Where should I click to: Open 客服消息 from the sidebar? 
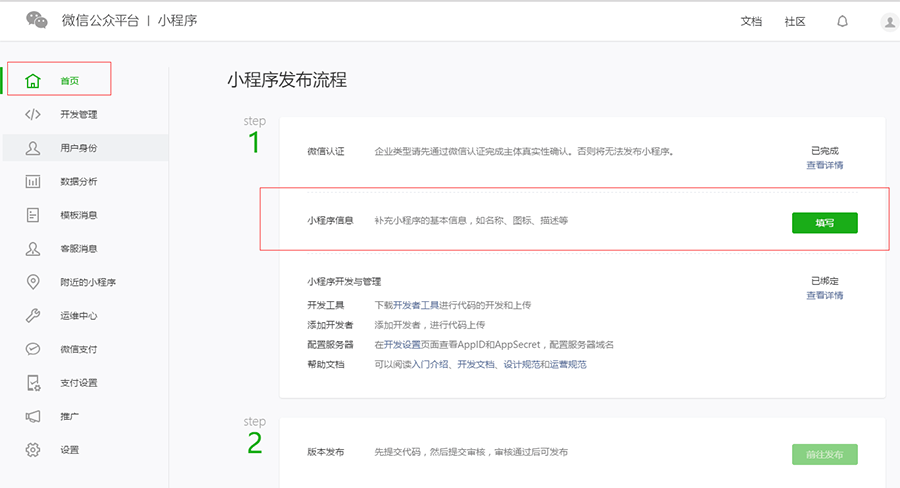[78, 248]
